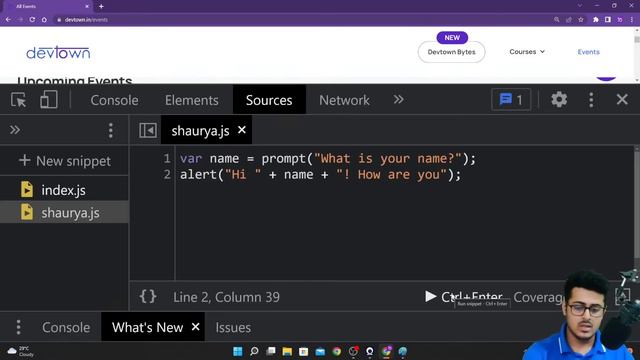Reload the page with refresh icon
The image size is (640, 360).
click(32, 20)
